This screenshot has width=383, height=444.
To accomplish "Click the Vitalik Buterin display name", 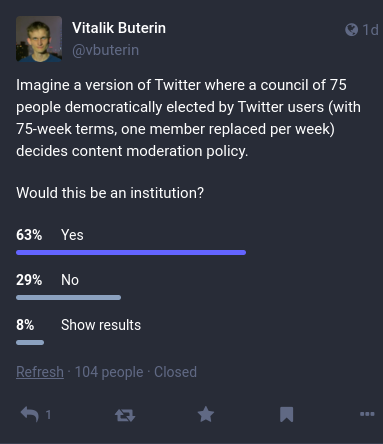I will click(119, 28).
